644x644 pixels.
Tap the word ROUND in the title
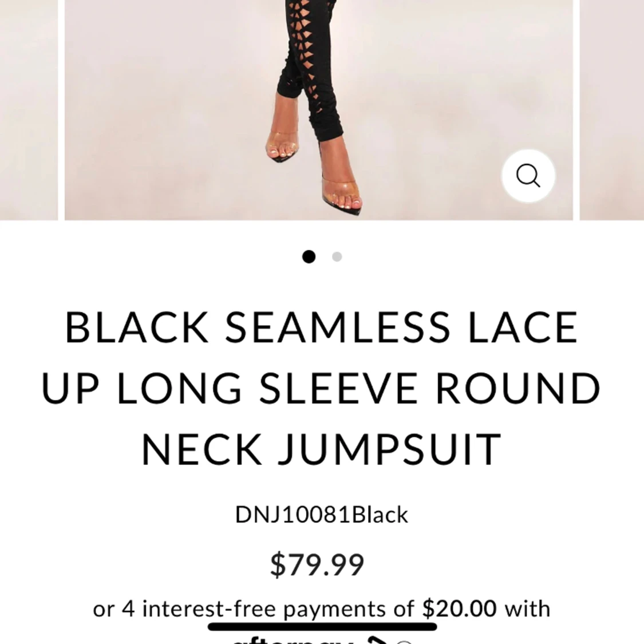pos(518,389)
